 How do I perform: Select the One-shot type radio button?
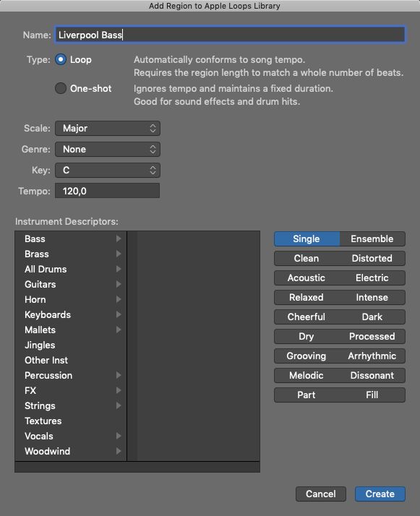pyautogui.click(x=61, y=88)
